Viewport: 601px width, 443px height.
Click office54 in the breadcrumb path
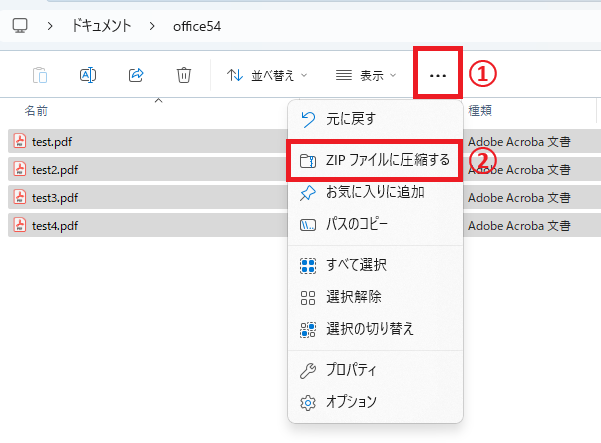coord(197,26)
